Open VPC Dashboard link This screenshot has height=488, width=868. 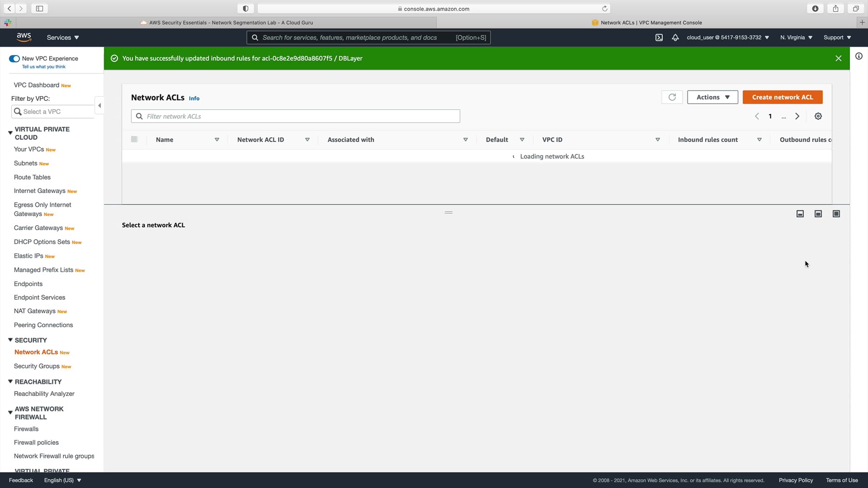click(36, 85)
